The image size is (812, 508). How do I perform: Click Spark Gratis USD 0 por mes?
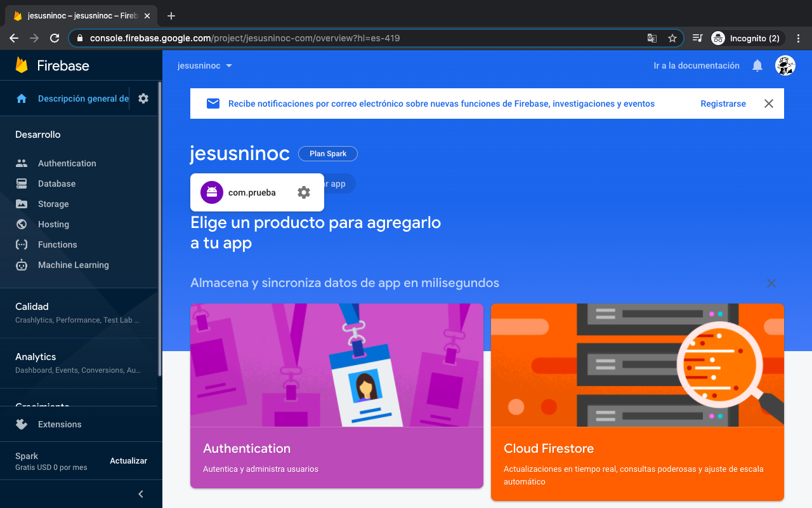[x=51, y=461]
